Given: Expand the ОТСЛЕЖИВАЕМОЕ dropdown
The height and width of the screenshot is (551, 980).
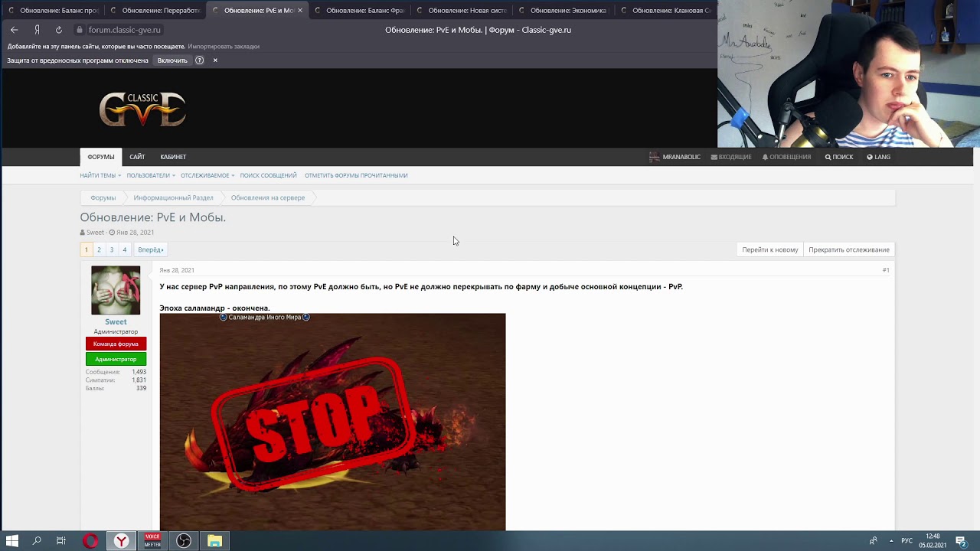Looking at the screenshot, I should pyautogui.click(x=207, y=175).
